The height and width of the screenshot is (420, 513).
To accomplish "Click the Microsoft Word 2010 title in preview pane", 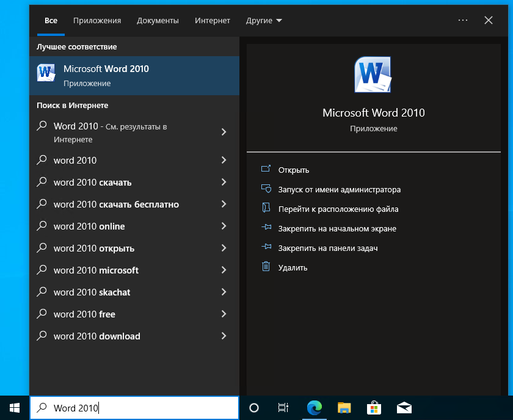I will pos(373,113).
